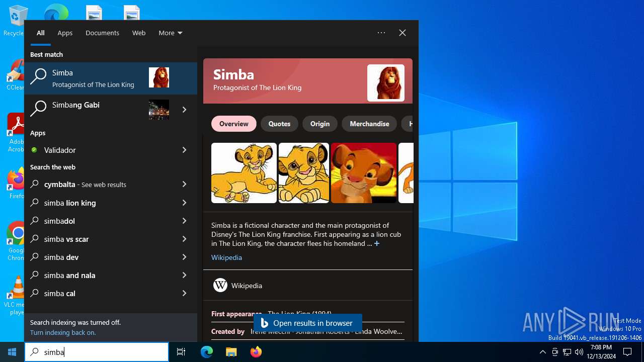This screenshot has height=362, width=644.
Task: Click the Simba header portrait image
Action: coord(386,83)
